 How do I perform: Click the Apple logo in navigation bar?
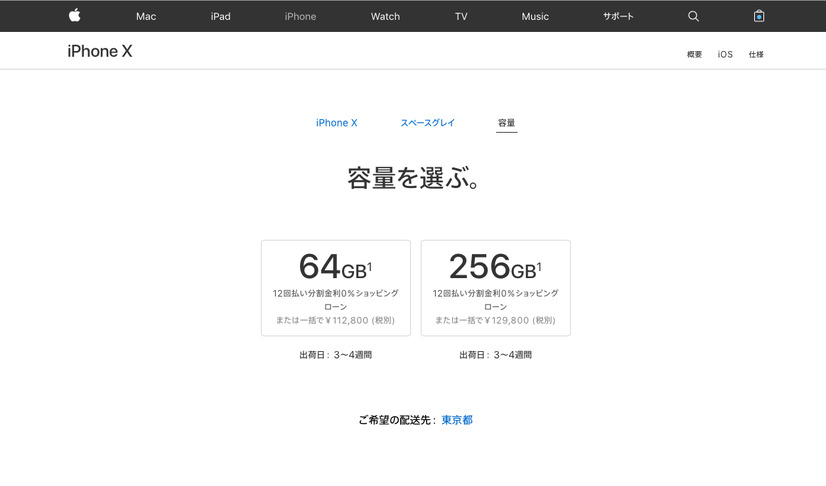(x=75, y=16)
